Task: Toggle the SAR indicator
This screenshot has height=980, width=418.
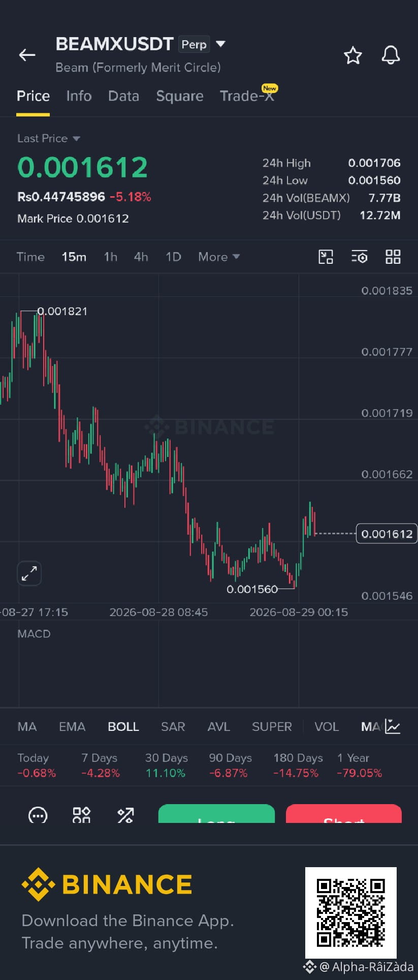Action: (173, 726)
